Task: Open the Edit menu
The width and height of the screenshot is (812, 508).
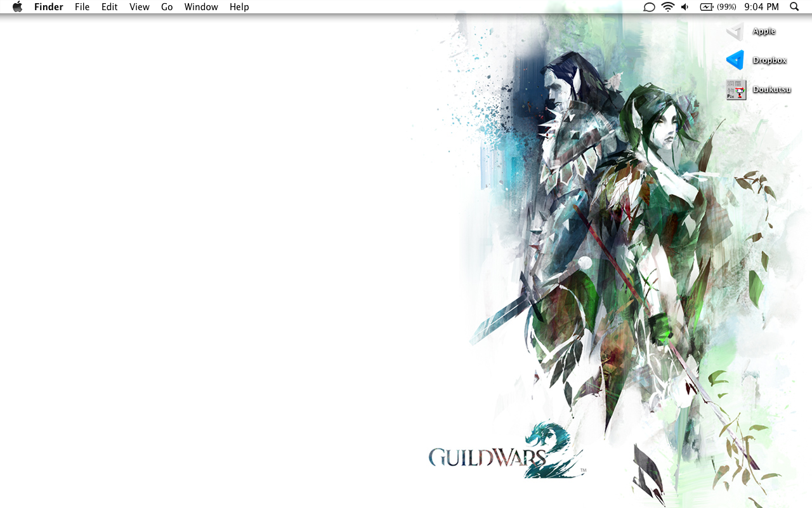Action: pyautogui.click(x=109, y=7)
